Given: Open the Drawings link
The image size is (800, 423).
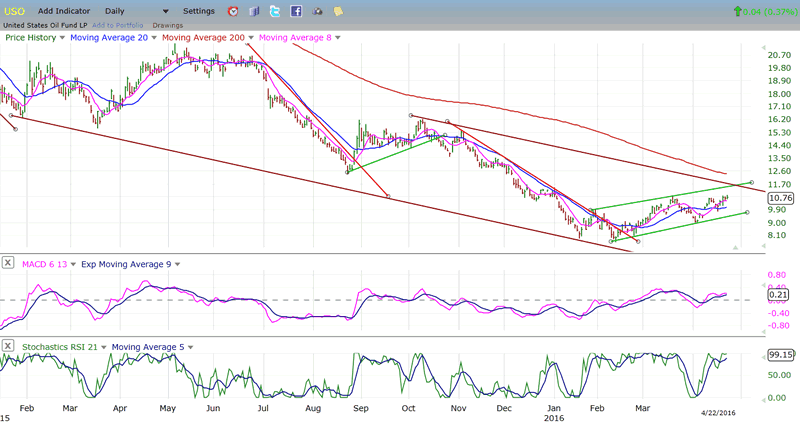Looking at the screenshot, I should [167, 24].
